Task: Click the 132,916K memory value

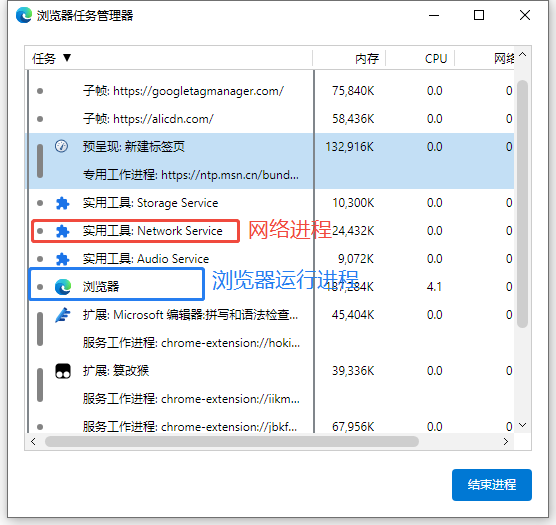Action: click(350, 147)
